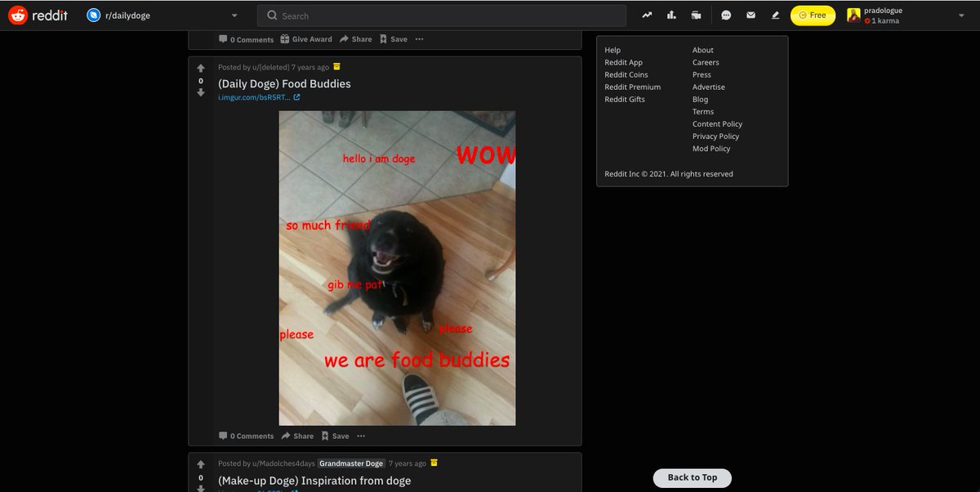Create a post with pencil icon

(x=775, y=16)
